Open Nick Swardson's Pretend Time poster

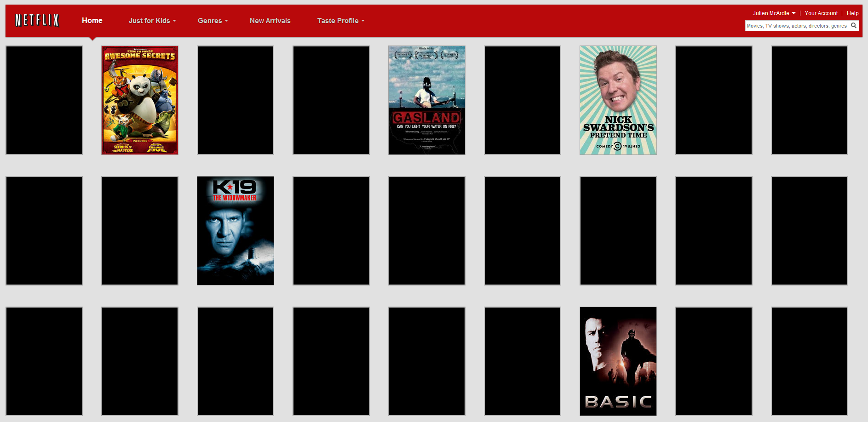point(618,100)
